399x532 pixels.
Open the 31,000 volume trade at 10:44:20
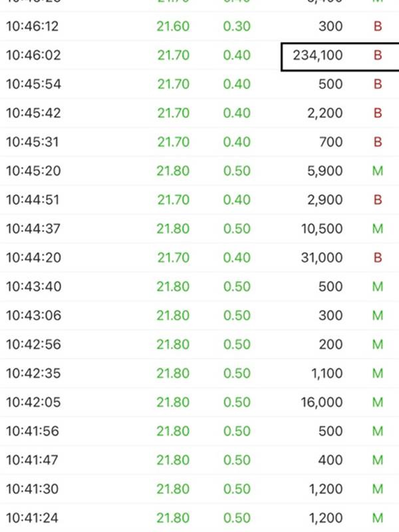pyautogui.click(x=199, y=257)
